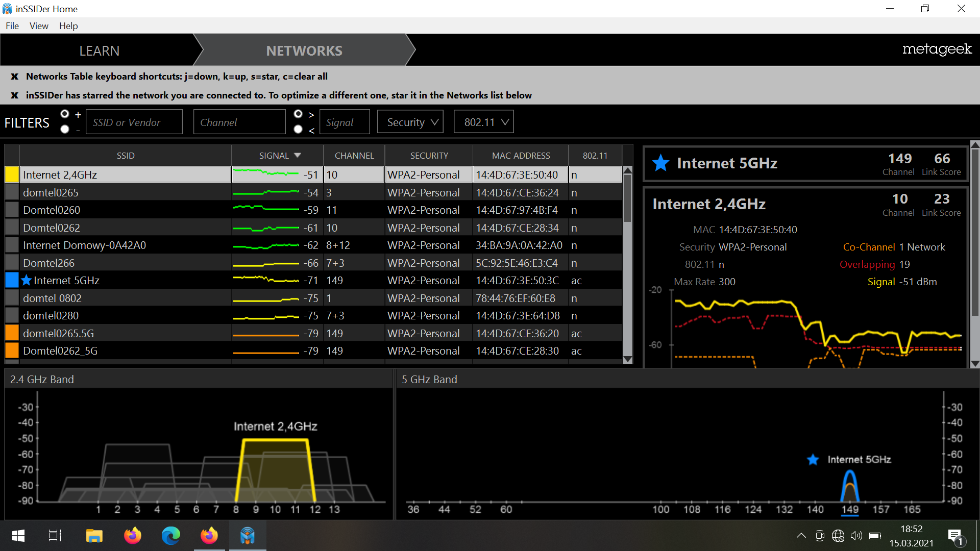Toggle the gray swatch for domtel0265

pyautogui.click(x=12, y=192)
